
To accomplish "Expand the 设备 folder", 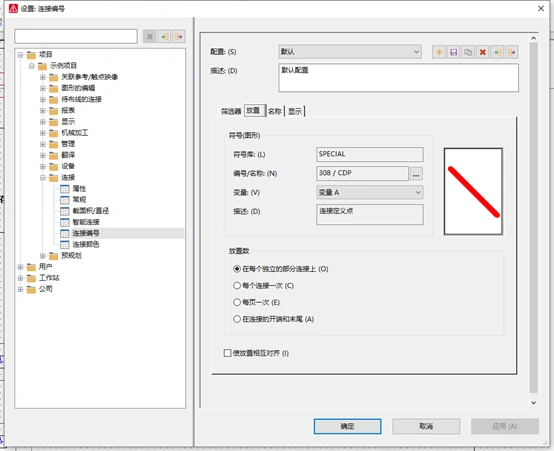I will (43, 166).
